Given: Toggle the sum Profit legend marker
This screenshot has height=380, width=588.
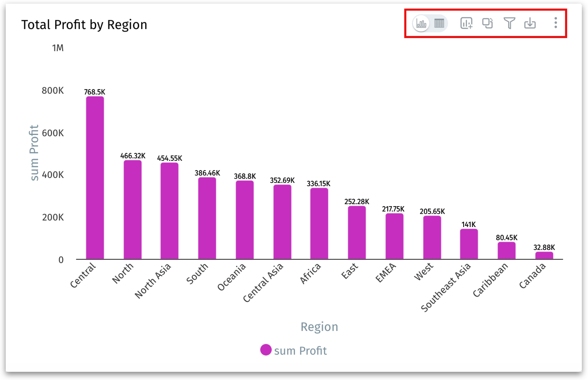Looking at the screenshot, I should [266, 350].
